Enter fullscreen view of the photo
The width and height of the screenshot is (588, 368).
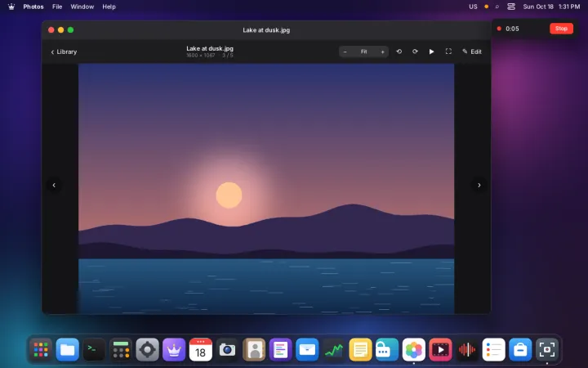[x=448, y=52]
